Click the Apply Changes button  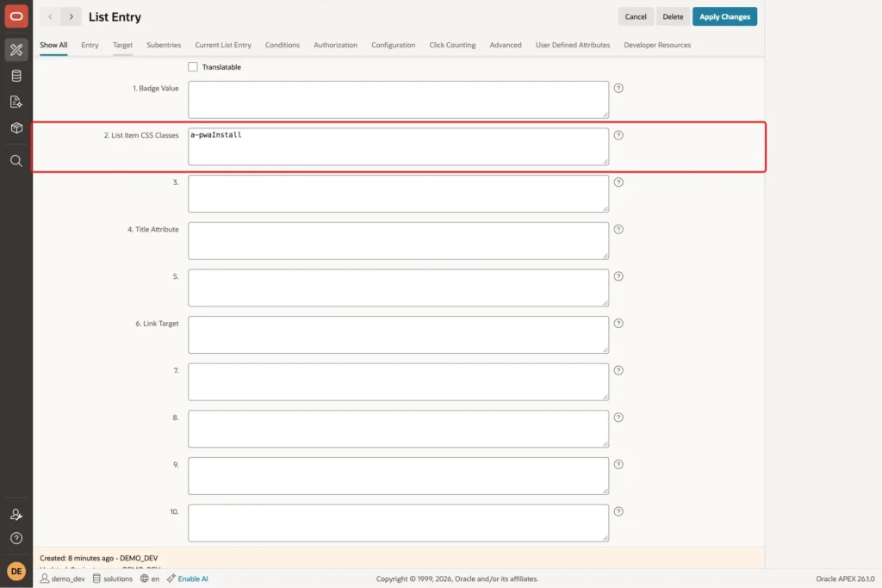click(x=724, y=17)
